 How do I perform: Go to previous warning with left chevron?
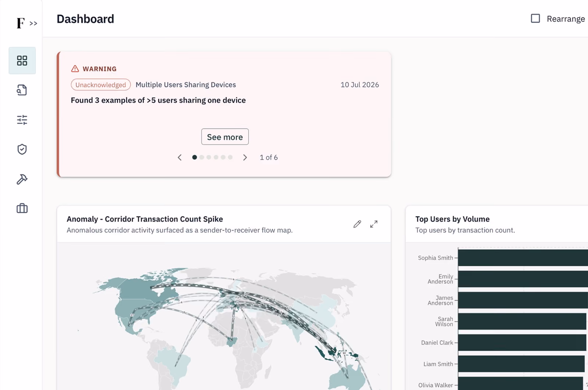pyautogui.click(x=179, y=158)
